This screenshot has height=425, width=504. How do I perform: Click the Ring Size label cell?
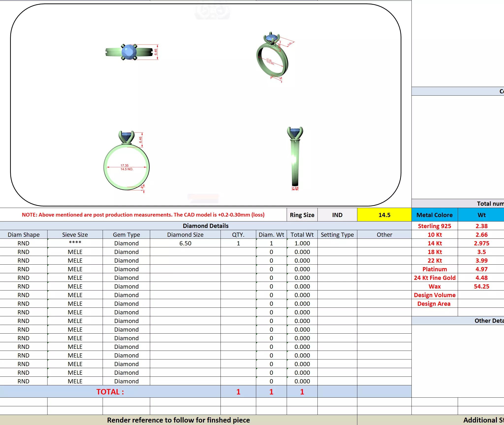(302, 215)
